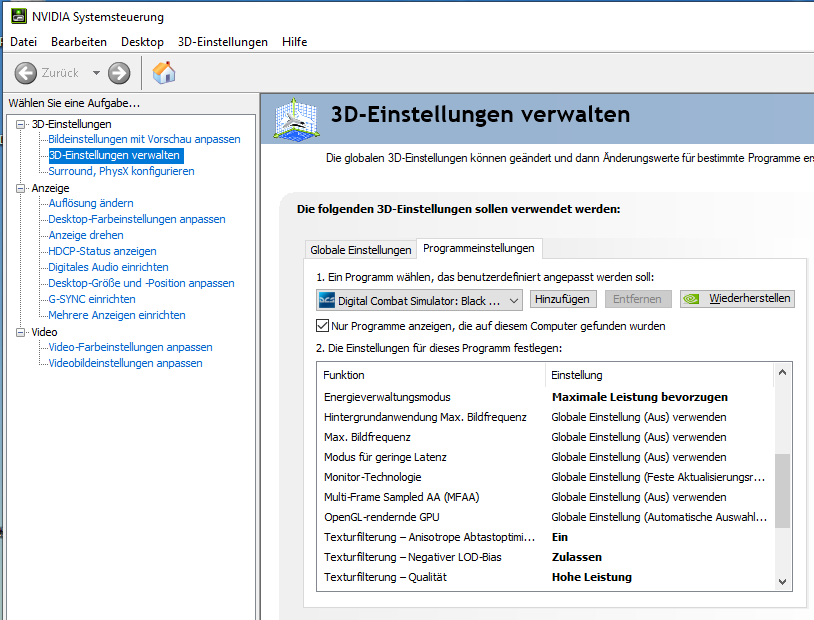The image size is (814, 620).
Task: Open Desktop-Größe und -Position anpassen
Action: pos(141,284)
